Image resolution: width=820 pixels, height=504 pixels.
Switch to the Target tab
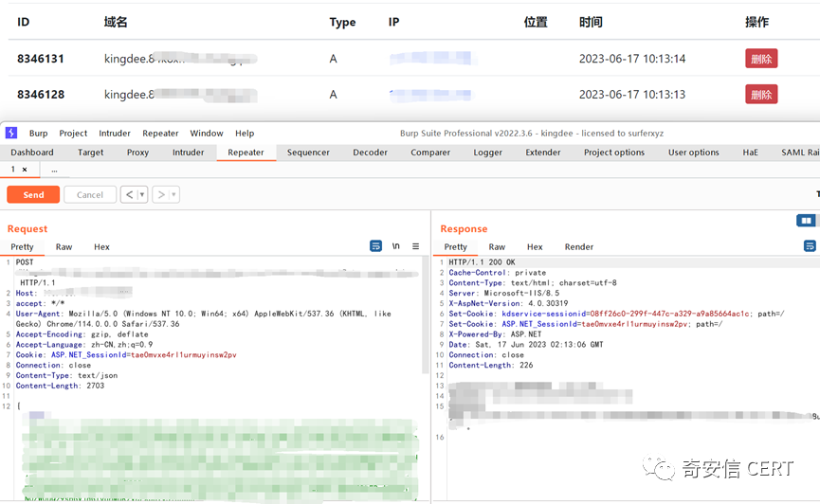tap(90, 153)
